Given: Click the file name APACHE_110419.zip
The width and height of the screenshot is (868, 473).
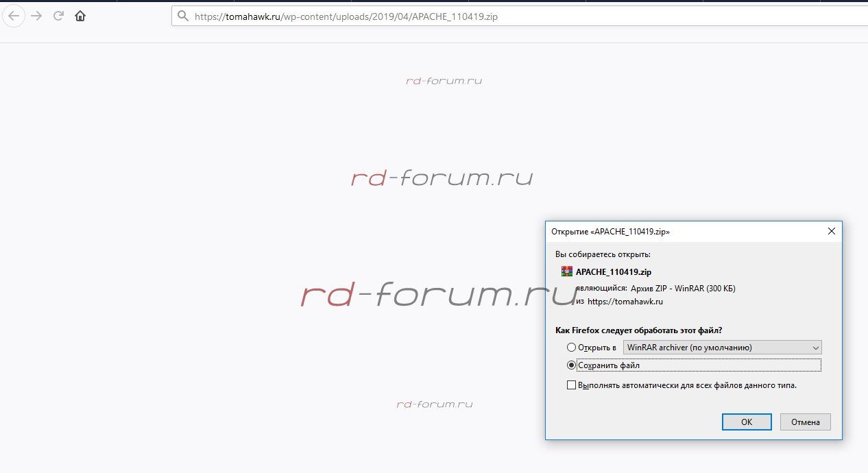Looking at the screenshot, I should click(x=614, y=272).
